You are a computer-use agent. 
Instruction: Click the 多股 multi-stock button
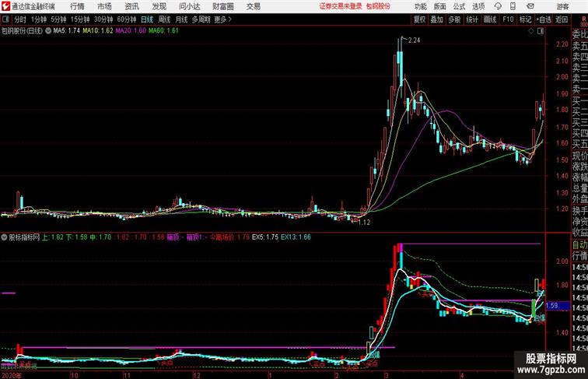[x=454, y=19]
